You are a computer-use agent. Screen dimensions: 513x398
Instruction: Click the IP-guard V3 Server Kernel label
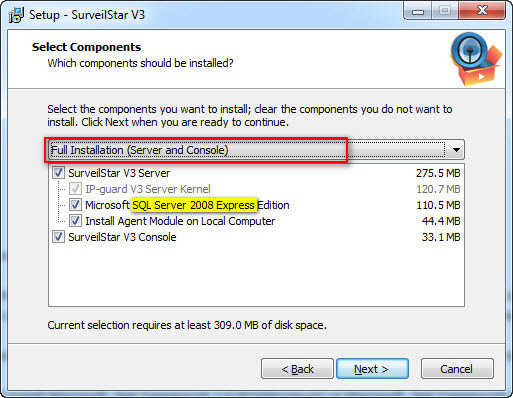(x=148, y=189)
